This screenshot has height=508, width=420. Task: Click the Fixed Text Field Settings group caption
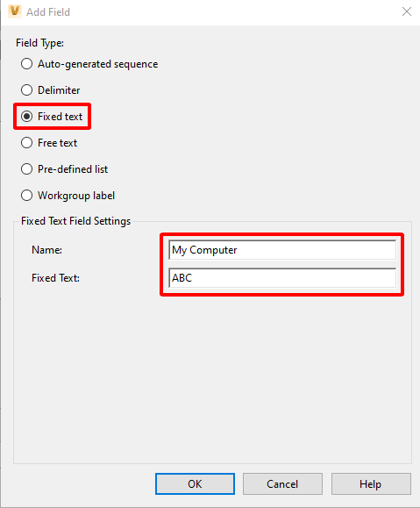(75, 221)
